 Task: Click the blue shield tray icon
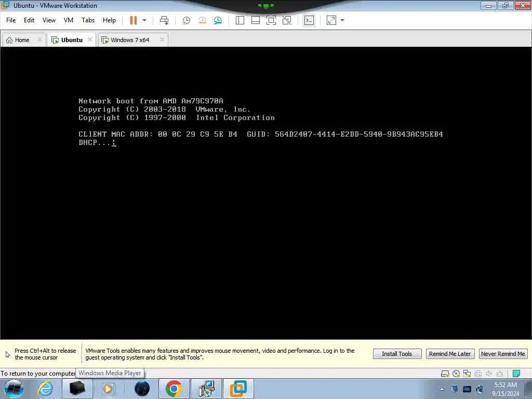pos(455,389)
